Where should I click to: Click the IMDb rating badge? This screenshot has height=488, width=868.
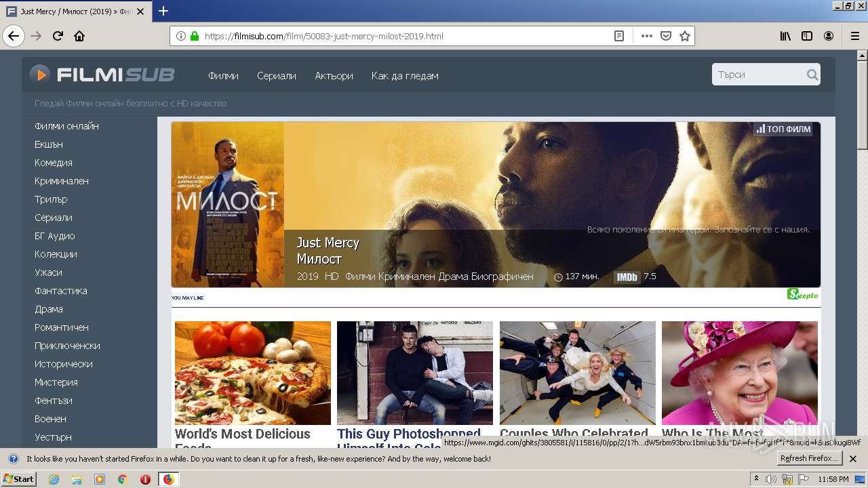coord(627,277)
